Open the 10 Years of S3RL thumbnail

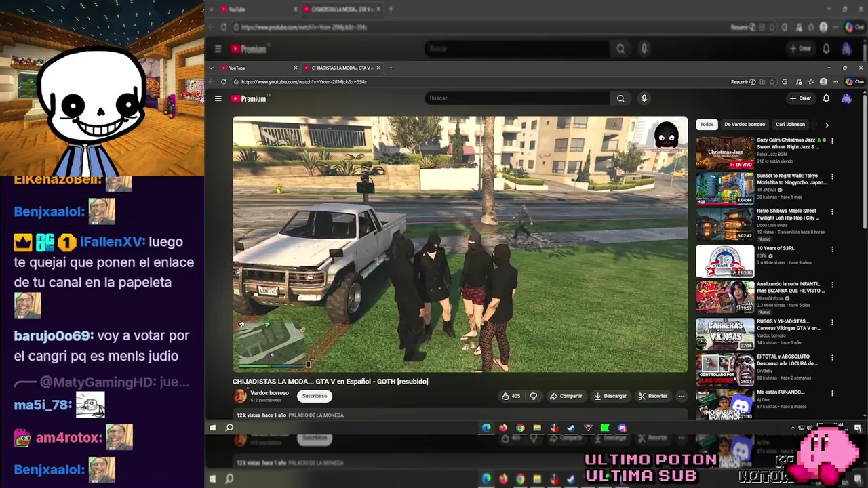725,261
